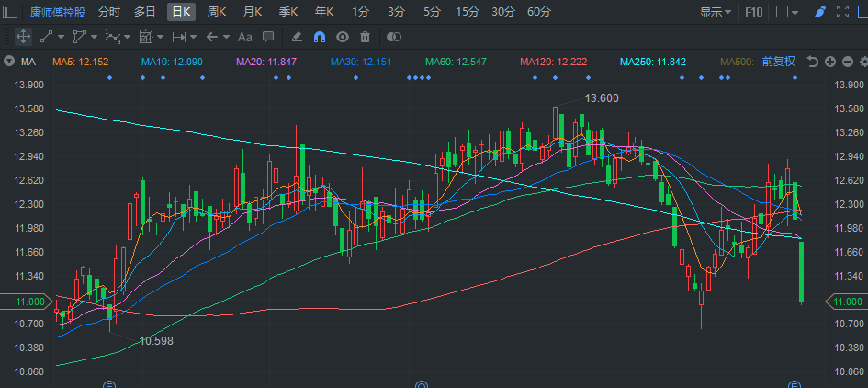This screenshot has width=868, height=388.
Task: Select the comment bubble note tool
Action: [268, 37]
